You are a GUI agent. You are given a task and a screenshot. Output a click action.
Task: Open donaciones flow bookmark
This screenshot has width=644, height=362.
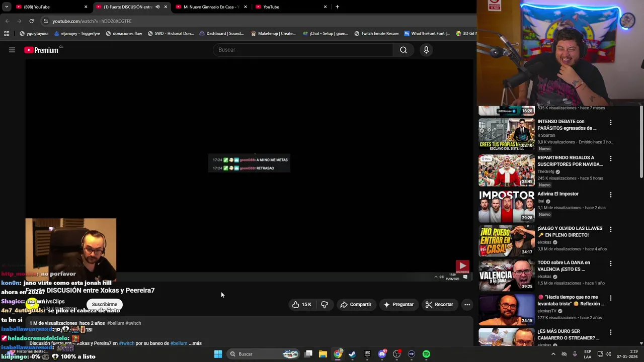pos(124,34)
